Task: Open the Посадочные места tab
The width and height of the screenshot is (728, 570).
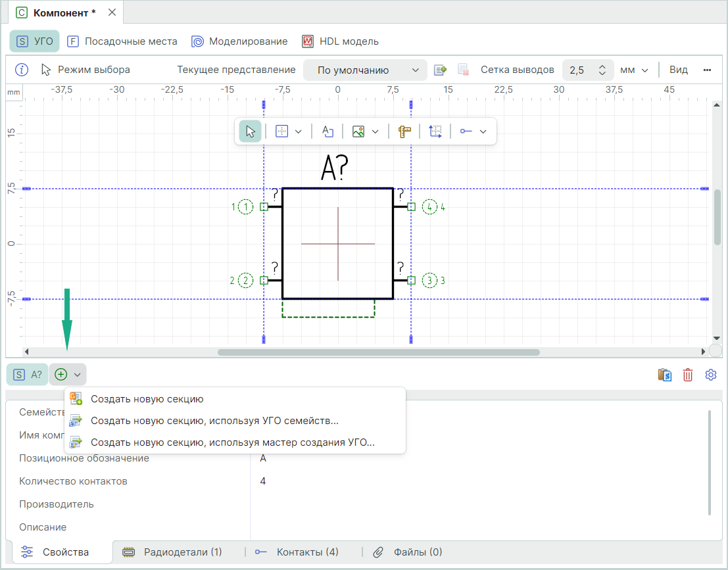Action: 123,41
